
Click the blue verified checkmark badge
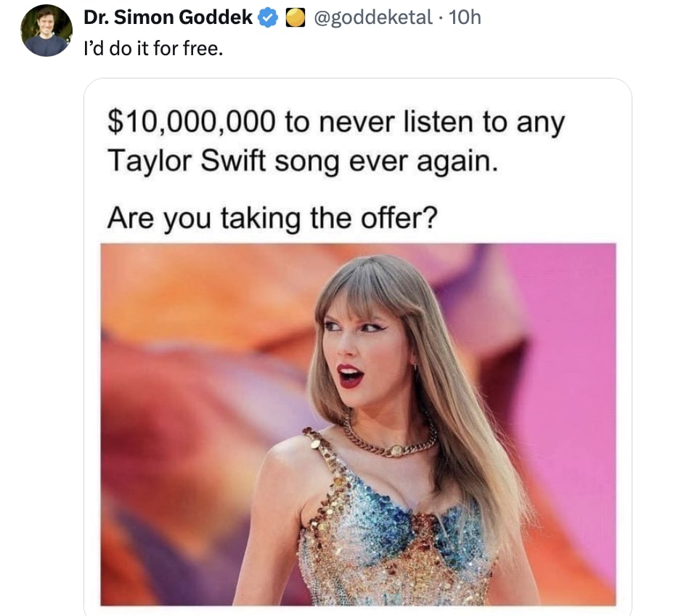(x=268, y=18)
